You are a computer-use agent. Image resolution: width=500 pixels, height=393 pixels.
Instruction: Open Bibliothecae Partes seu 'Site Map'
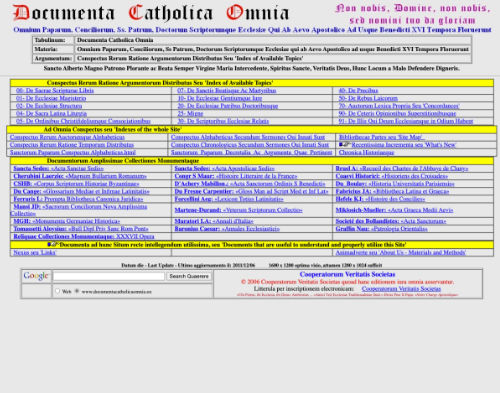[x=381, y=137]
